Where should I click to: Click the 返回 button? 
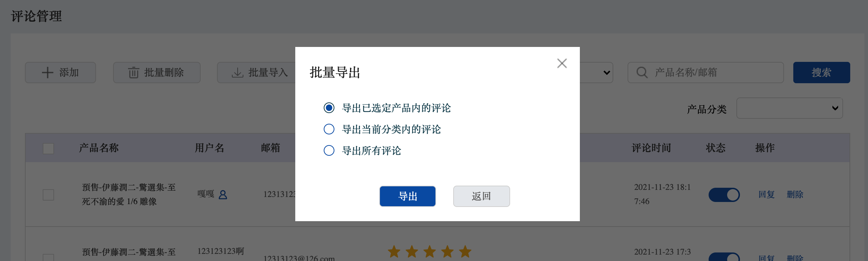[481, 196]
